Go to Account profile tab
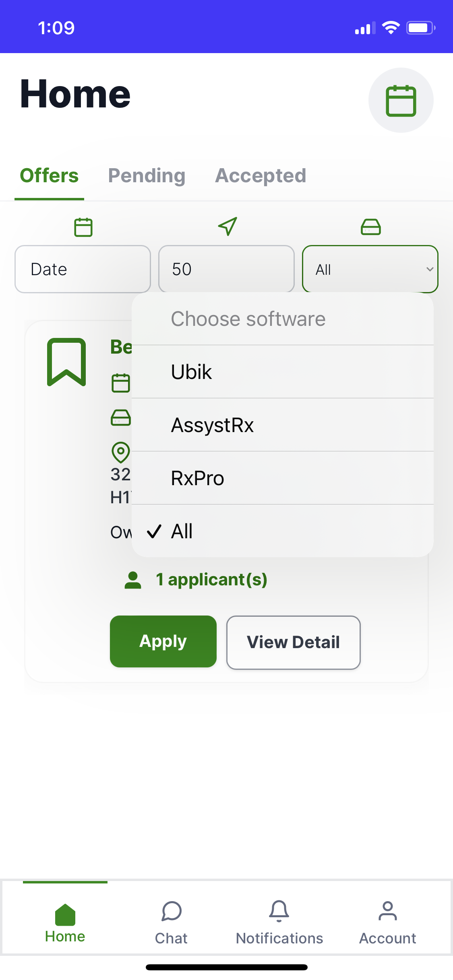Viewport: 453px width, 980px height. [x=387, y=922]
